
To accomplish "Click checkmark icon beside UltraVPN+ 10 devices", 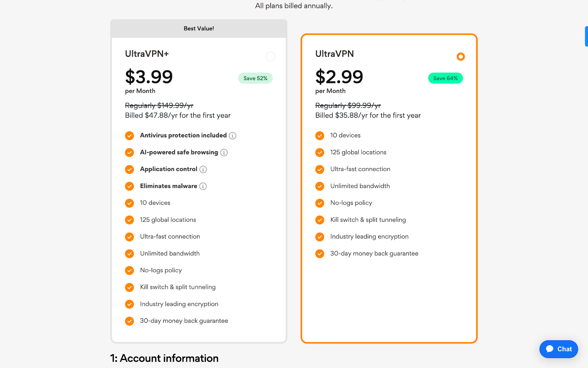I will pyautogui.click(x=129, y=203).
